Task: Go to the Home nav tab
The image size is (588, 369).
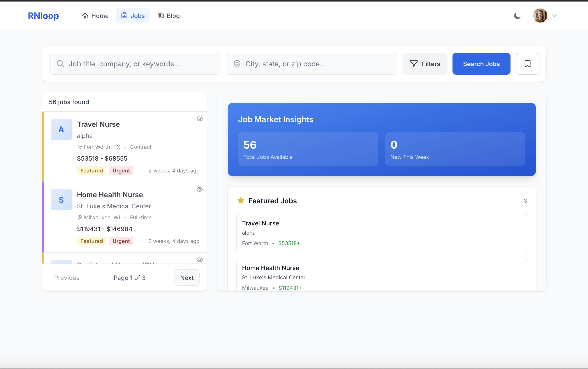Action: point(95,16)
